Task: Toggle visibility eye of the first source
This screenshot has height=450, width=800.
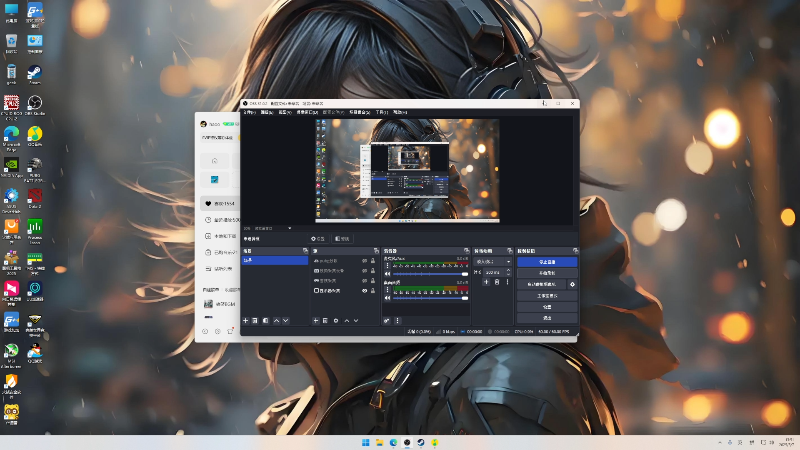Action: tap(364, 261)
